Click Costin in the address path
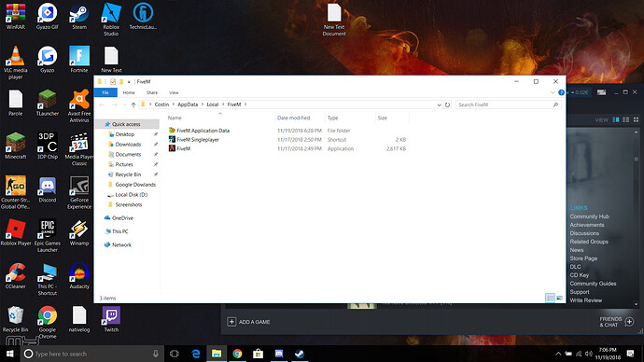Viewport: 644px width, 362px height. coord(161,104)
